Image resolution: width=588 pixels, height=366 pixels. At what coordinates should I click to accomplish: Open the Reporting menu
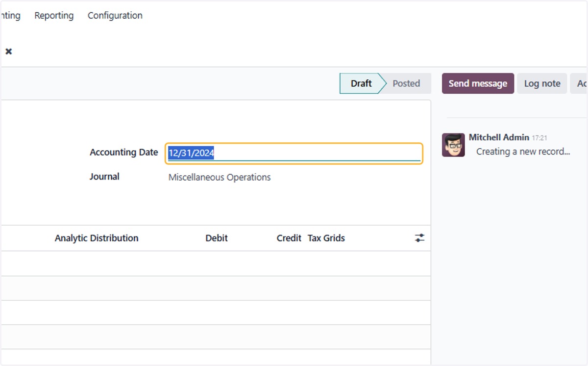54,16
